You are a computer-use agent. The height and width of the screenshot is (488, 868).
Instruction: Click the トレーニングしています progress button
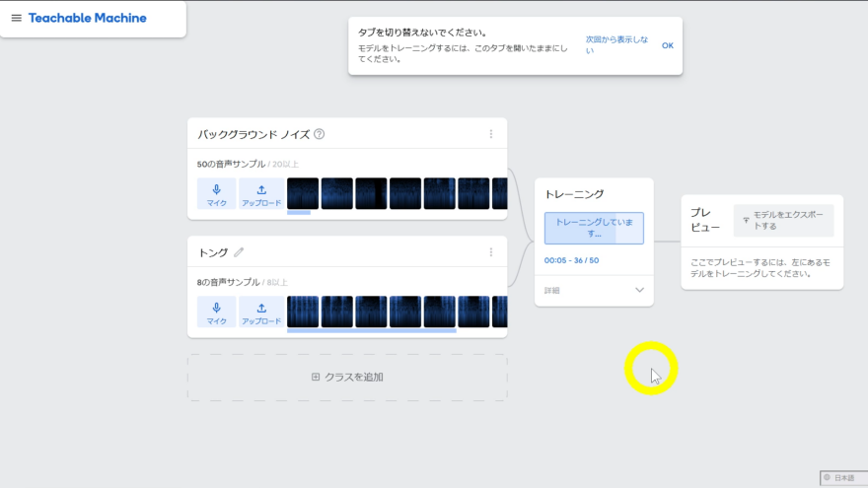coord(594,228)
